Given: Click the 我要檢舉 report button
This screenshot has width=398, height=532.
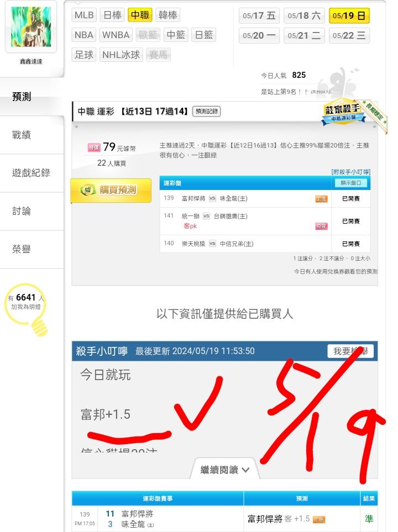Looking at the screenshot, I should tap(350, 351).
